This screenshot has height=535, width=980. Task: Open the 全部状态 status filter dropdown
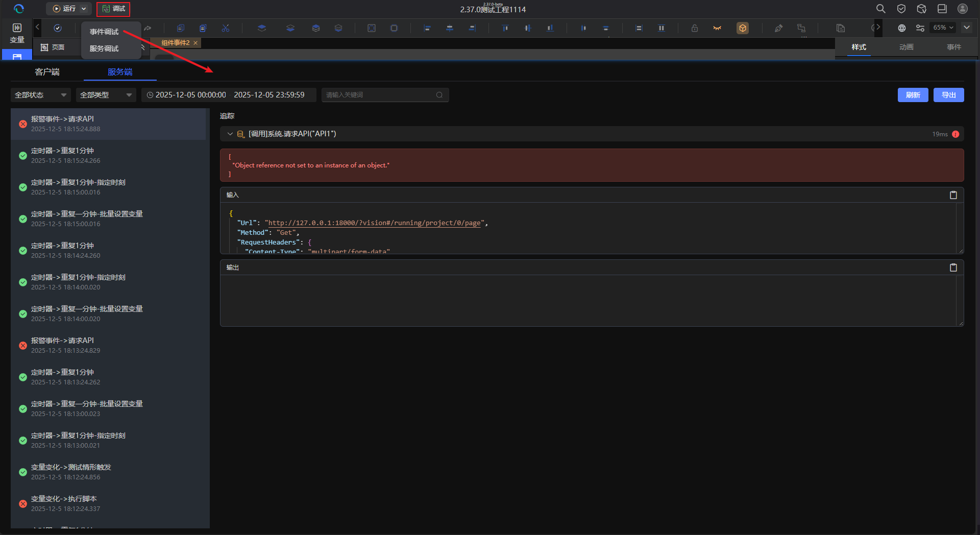40,95
